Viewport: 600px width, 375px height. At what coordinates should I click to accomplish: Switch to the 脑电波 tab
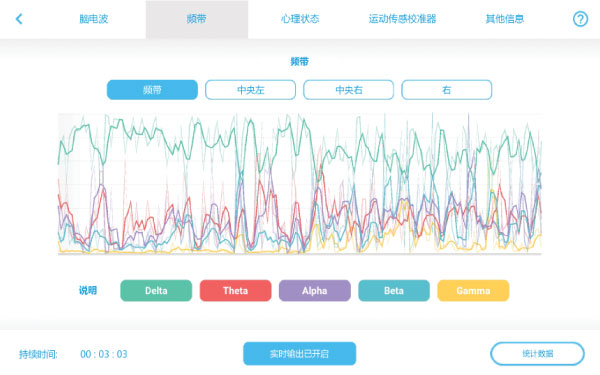click(x=94, y=19)
